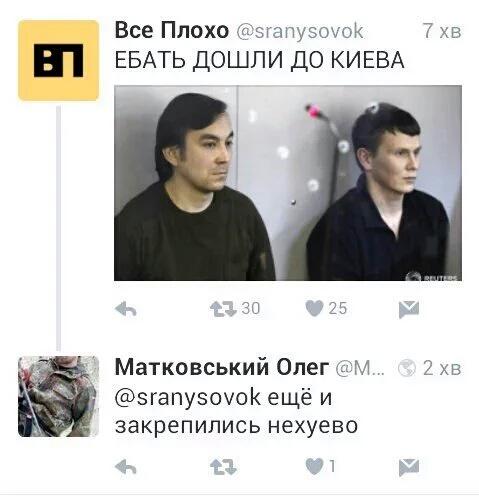Screen dimensions: 479x497
Task: Open the 7 хв timestamp
Action: (442, 31)
